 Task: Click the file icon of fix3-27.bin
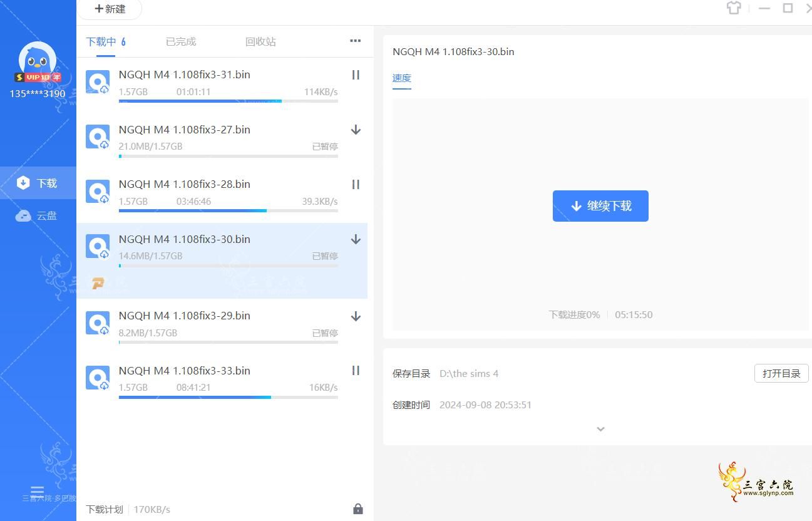pos(98,137)
